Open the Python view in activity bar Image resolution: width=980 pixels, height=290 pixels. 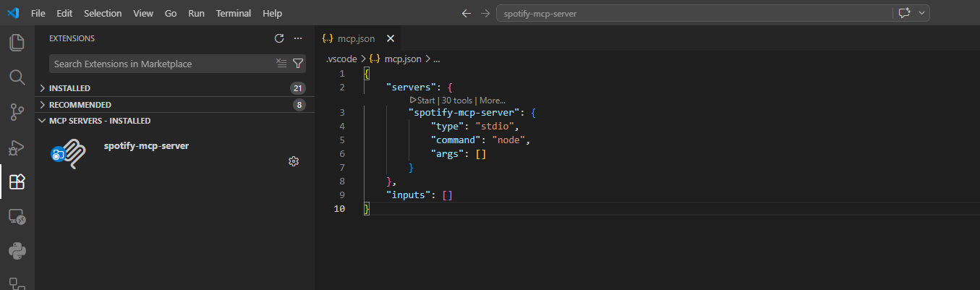pos(17,251)
